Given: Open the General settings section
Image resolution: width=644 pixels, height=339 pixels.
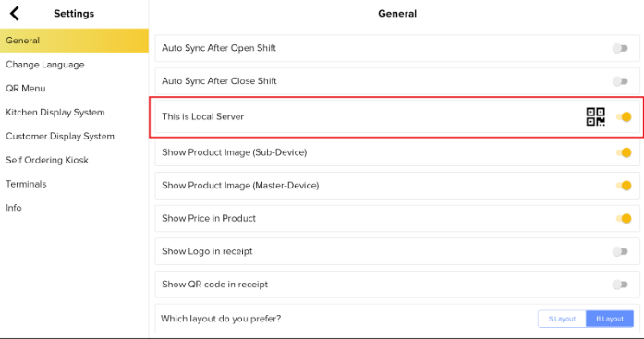Looking at the screenshot, I should pos(74,41).
